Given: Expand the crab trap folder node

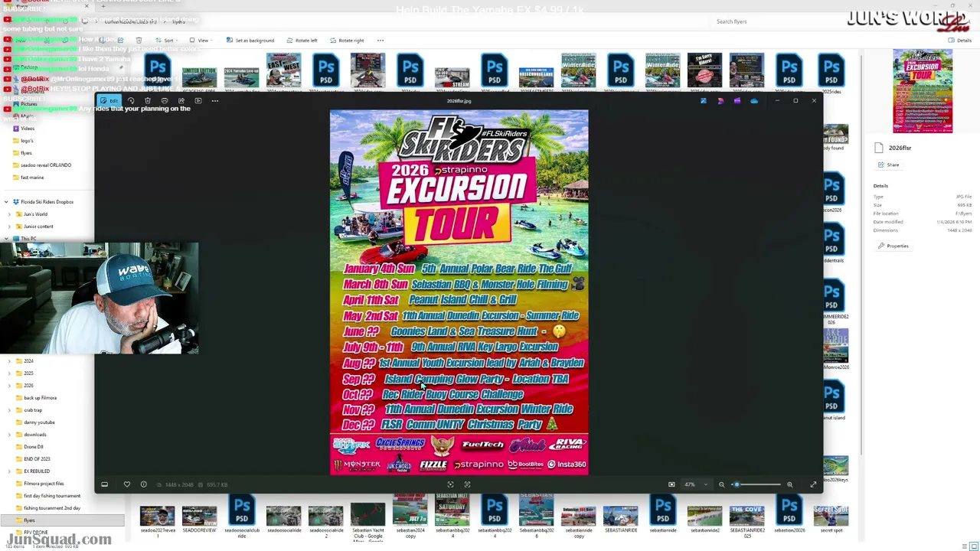Looking at the screenshot, I should point(9,410).
